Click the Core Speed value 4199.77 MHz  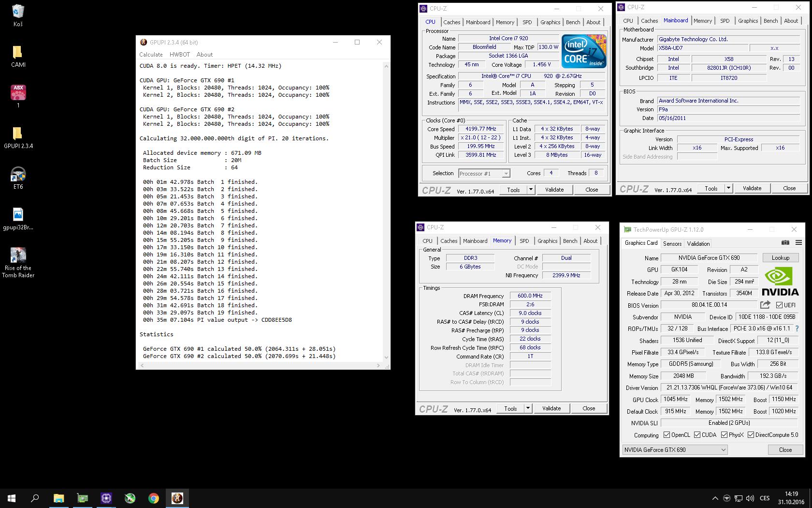coord(480,129)
